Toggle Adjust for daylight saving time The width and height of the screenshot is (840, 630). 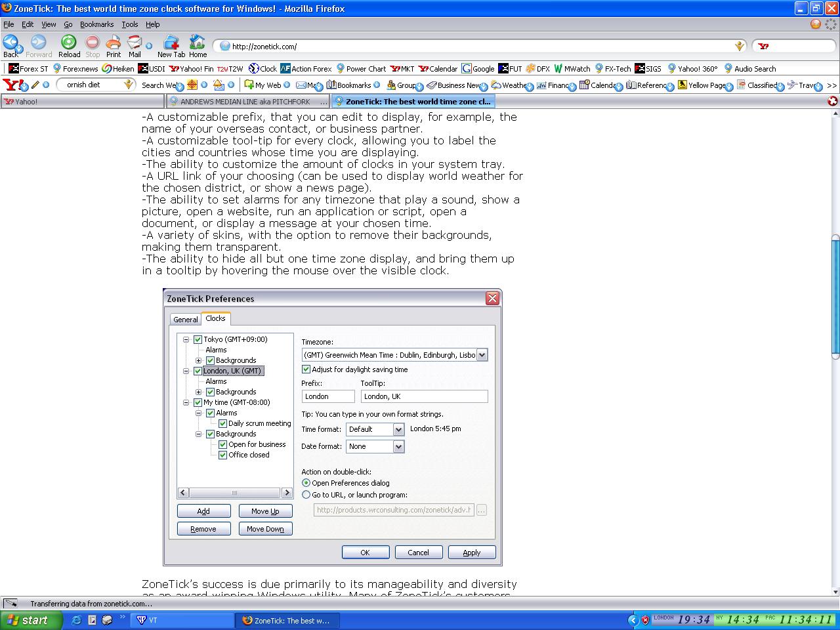point(306,369)
